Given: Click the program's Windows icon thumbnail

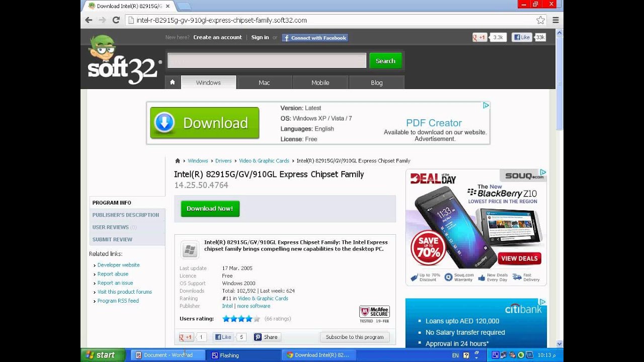Looking at the screenshot, I should [190, 250].
